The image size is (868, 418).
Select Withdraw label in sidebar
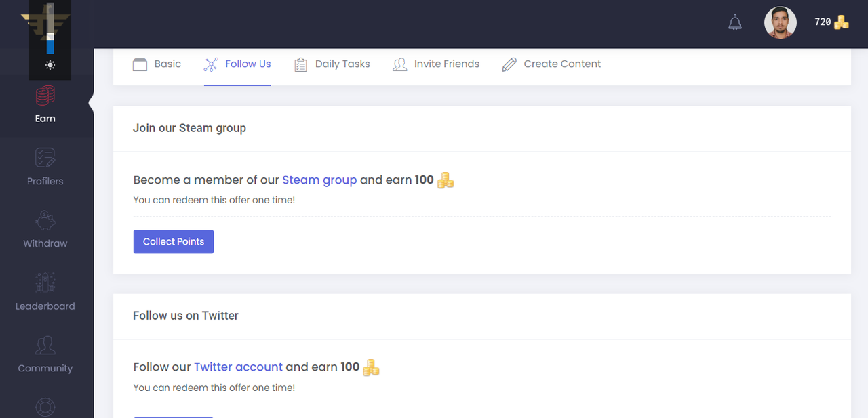[45, 243]
